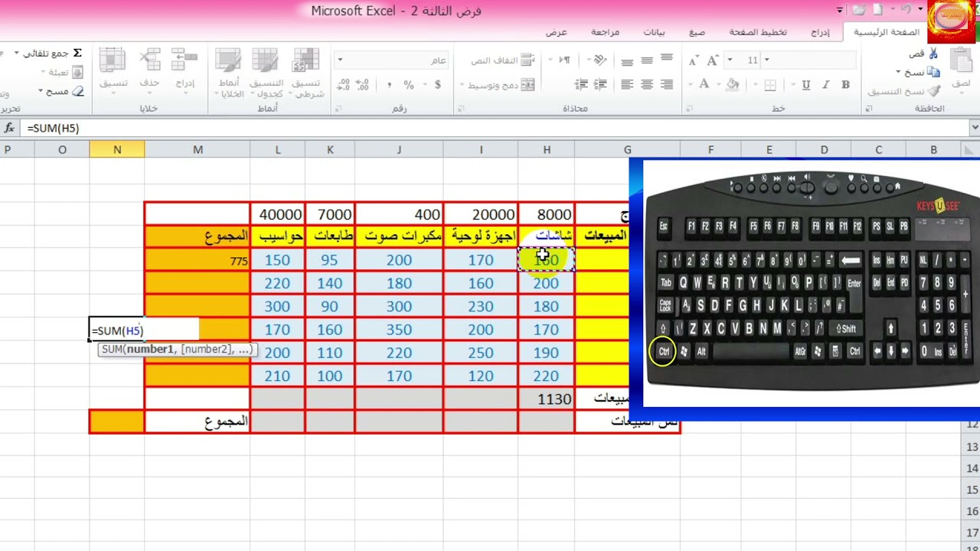Expand the Clear (مسح) dropdown

pos(41,90)
